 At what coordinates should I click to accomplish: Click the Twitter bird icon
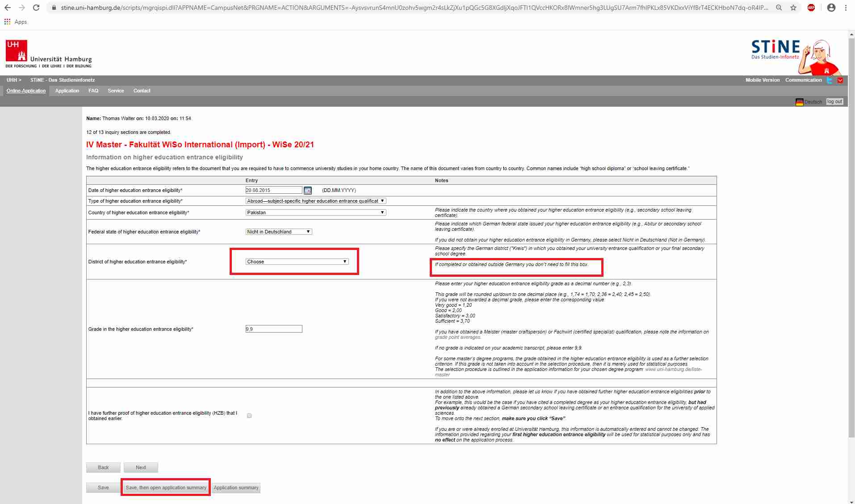(x=830, y=80)
